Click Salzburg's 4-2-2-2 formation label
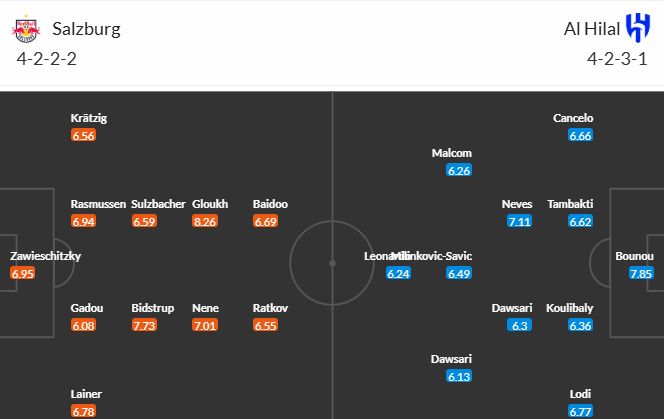The image size is (664, 419). [47, 59]
